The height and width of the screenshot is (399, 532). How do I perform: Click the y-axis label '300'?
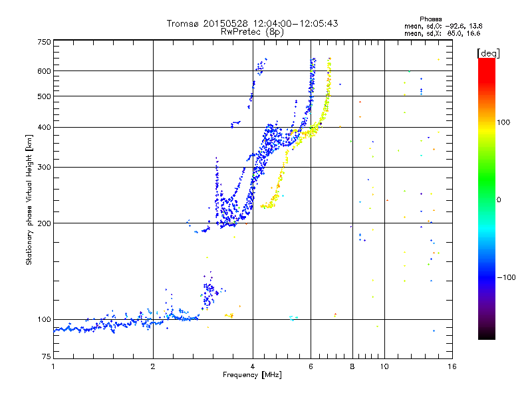(44, 168)
